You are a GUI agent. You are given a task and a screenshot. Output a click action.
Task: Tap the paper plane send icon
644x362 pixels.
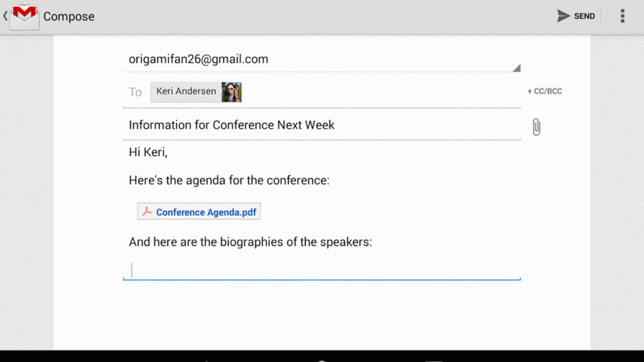pyautogui.click(x=563, y=16)
